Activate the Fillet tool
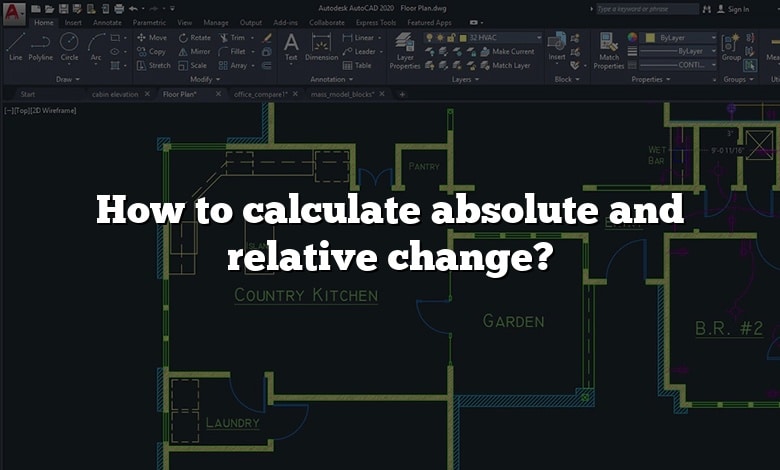780x470 pixels. coord(232,51)
